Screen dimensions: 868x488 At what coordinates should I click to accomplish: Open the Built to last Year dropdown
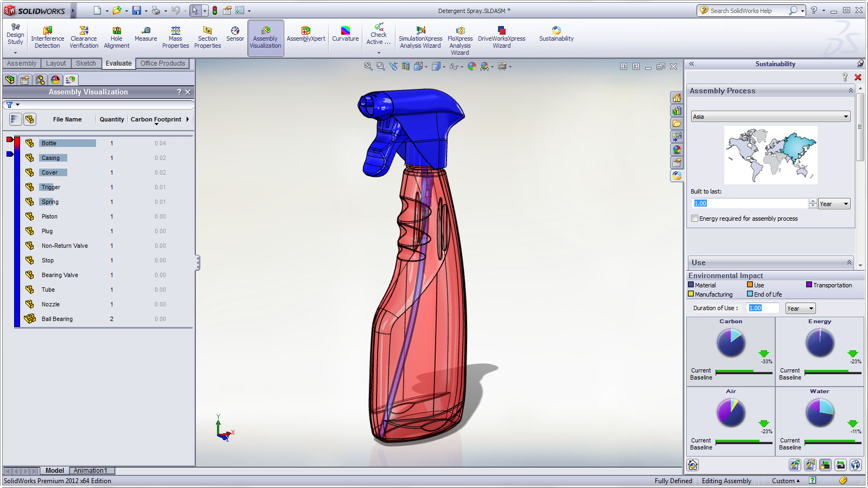point(834,204)
